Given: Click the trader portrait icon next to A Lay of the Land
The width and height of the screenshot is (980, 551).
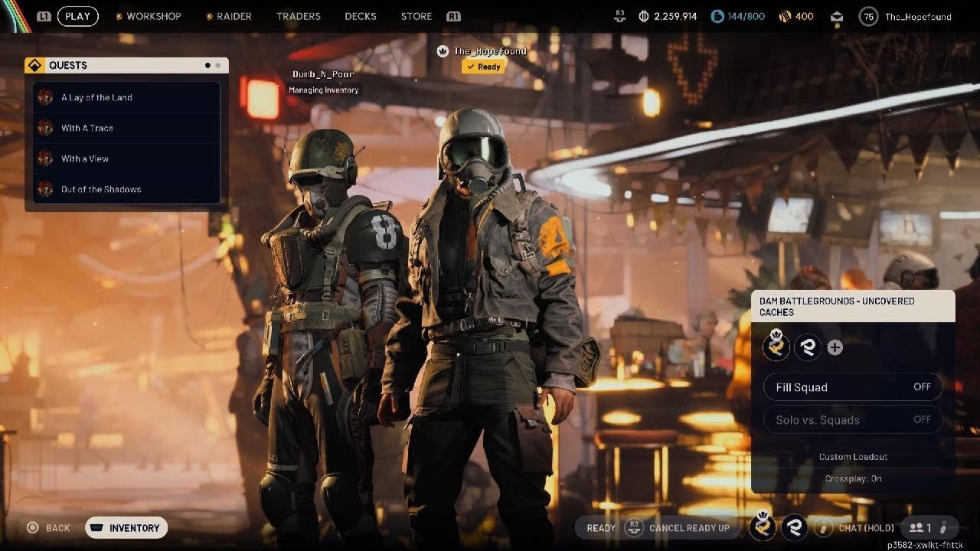Looking at the screenshot, I should click(x=46, y=97).
